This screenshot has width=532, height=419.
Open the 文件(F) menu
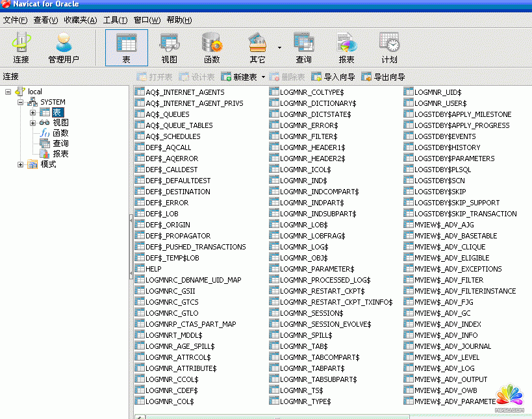(15, 20)
